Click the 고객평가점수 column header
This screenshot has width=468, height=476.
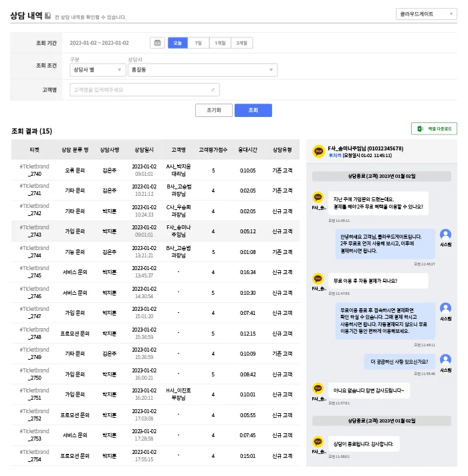pos(213,150)
